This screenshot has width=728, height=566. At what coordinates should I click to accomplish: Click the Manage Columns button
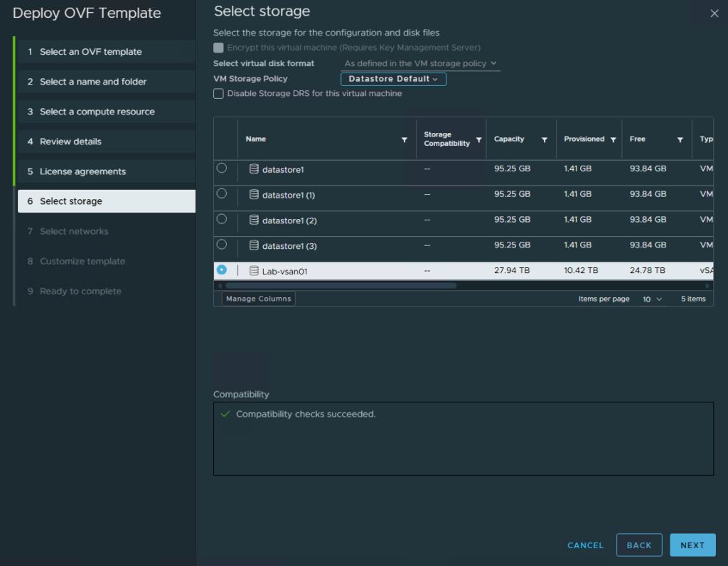pyautogui.click(x=259, y=299)
